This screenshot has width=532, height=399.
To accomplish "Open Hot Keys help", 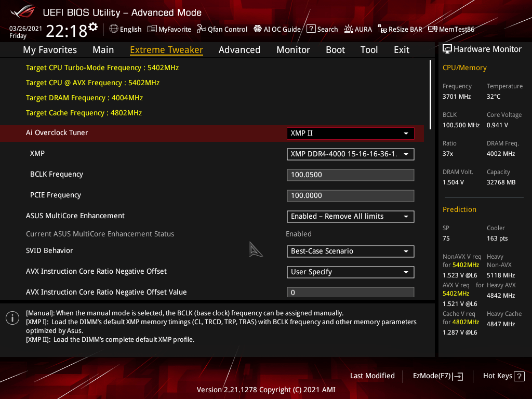I will point(504,376).
